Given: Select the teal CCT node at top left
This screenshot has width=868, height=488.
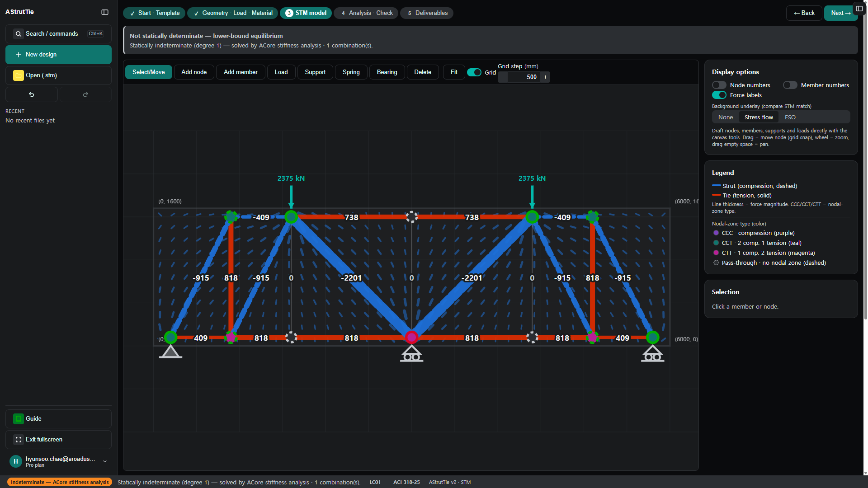Looking at the screenshot, I should pos(231,217).
